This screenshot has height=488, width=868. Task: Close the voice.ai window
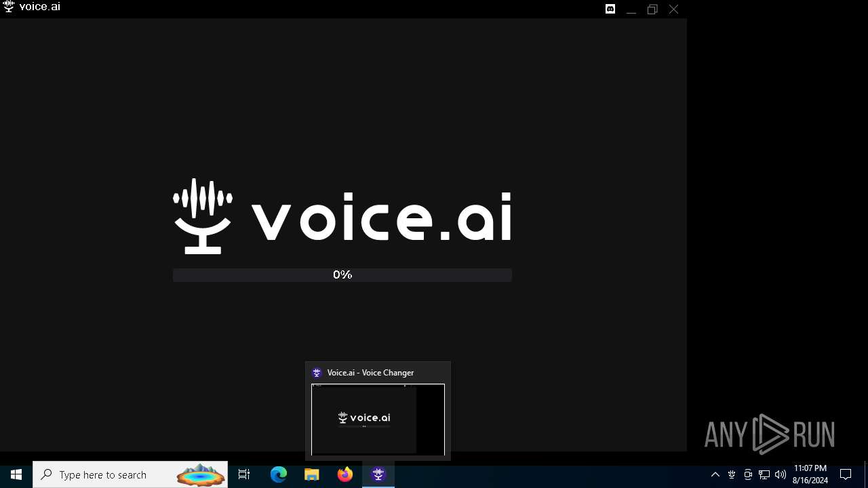pos(673,9)
